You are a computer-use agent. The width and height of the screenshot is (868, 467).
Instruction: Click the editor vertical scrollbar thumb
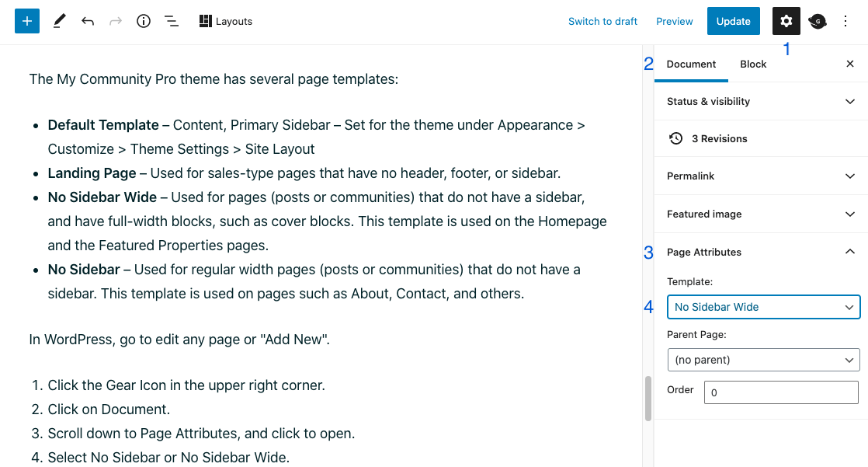648,399
